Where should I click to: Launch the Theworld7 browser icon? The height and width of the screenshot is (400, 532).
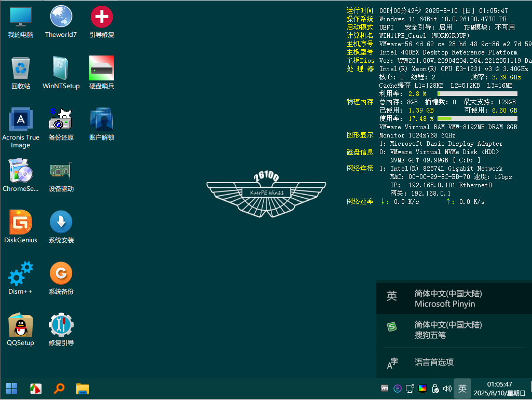61,22
